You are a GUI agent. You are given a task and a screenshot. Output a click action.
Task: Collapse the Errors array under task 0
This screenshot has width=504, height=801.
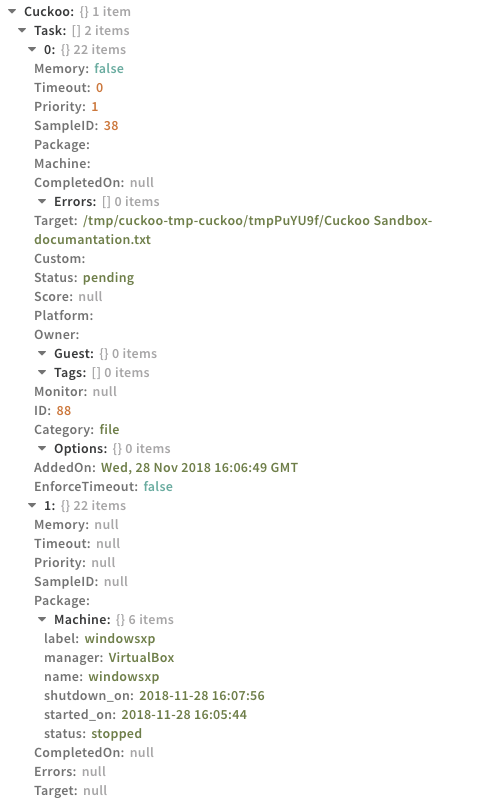[x=42, y=201]
